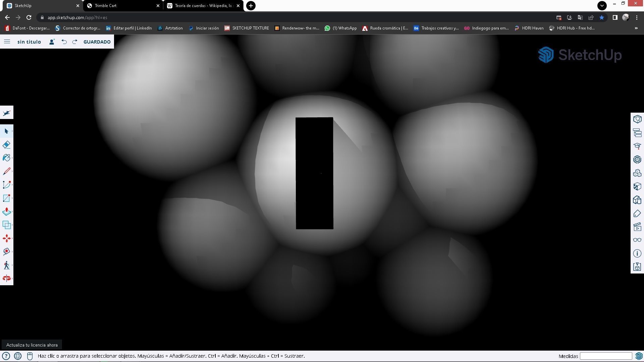This screenshot has width=644, height=362.
Task: Open the Scenes panel
Action: pyautogui.click(x=637, y=227)
